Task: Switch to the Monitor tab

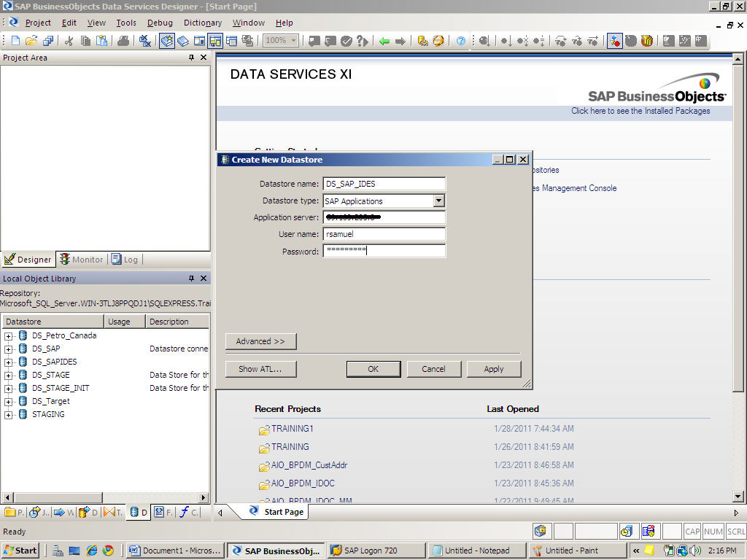Action: tap(82, 260)
